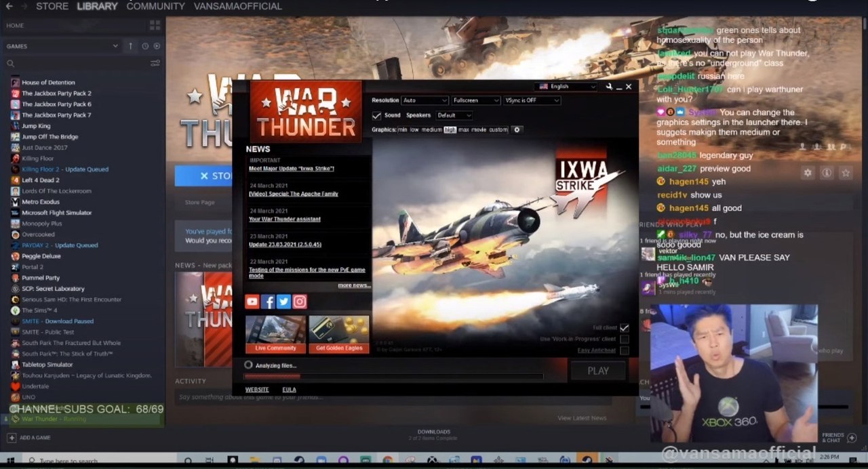
Task: Open the VANSAMAOFFICIAL profile tab
Action: [238, 6]
